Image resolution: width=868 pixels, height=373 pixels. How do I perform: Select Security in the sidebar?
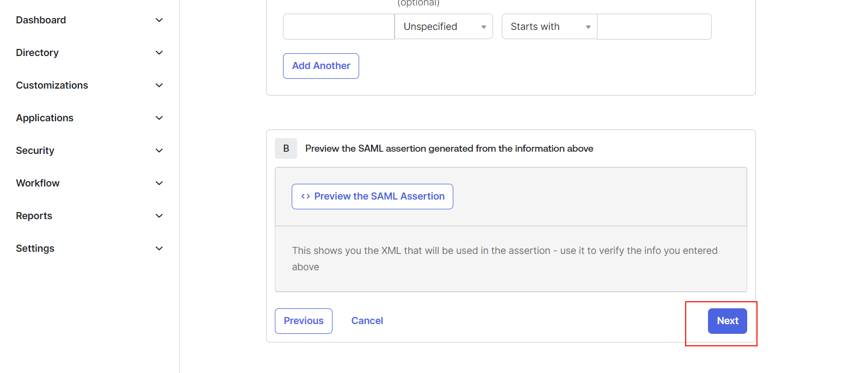click(x=35, y=151)
